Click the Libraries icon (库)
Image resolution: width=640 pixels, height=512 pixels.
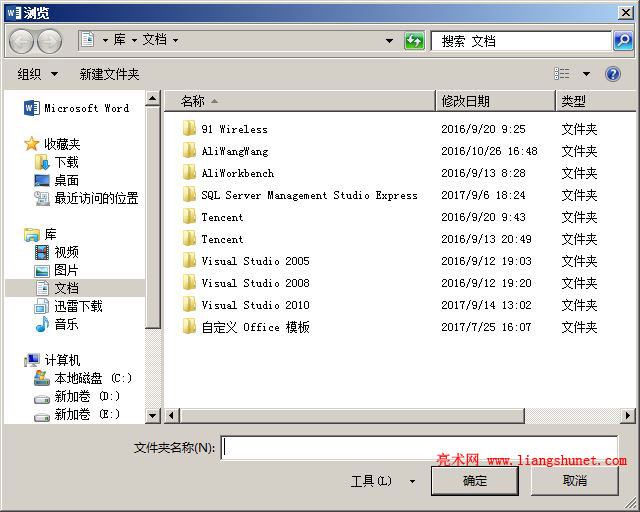point(32,234)
